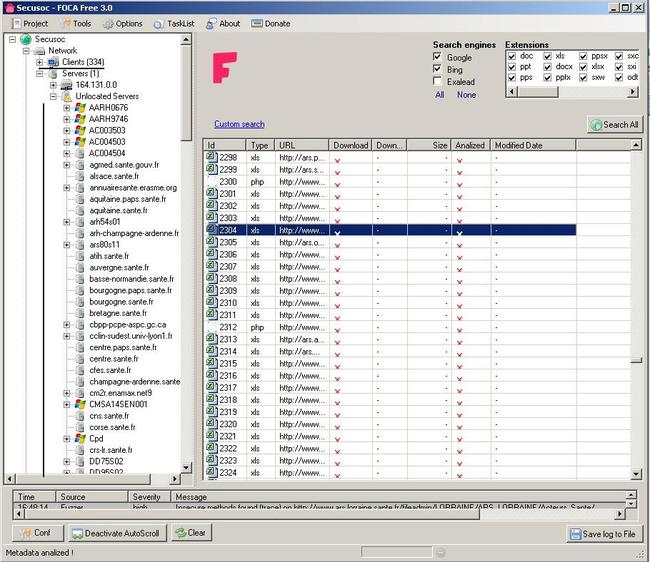Image resolution: width=650 pixels, height=562 pixels.
Task: Collapse the Unlocated Servers tree node
Action: click(x=54, y=96)
